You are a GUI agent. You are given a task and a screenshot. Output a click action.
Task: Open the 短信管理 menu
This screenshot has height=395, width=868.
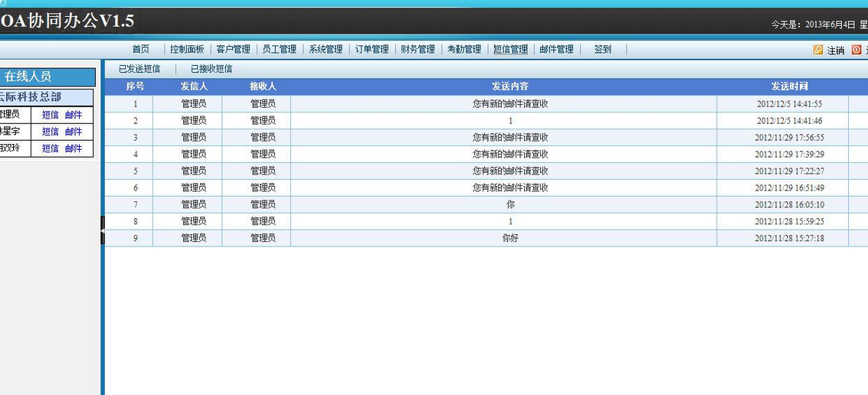(509, 49)
